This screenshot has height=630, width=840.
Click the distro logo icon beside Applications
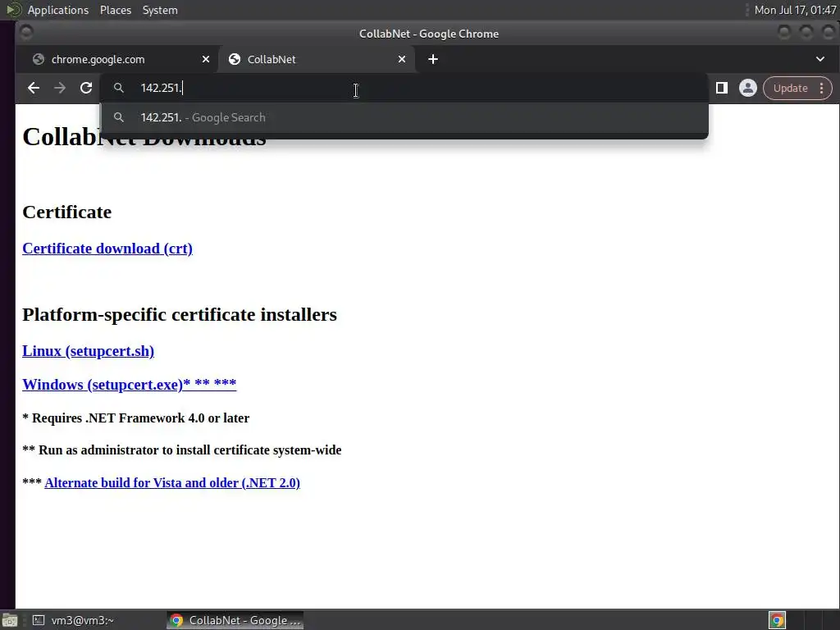pos(13,10)
